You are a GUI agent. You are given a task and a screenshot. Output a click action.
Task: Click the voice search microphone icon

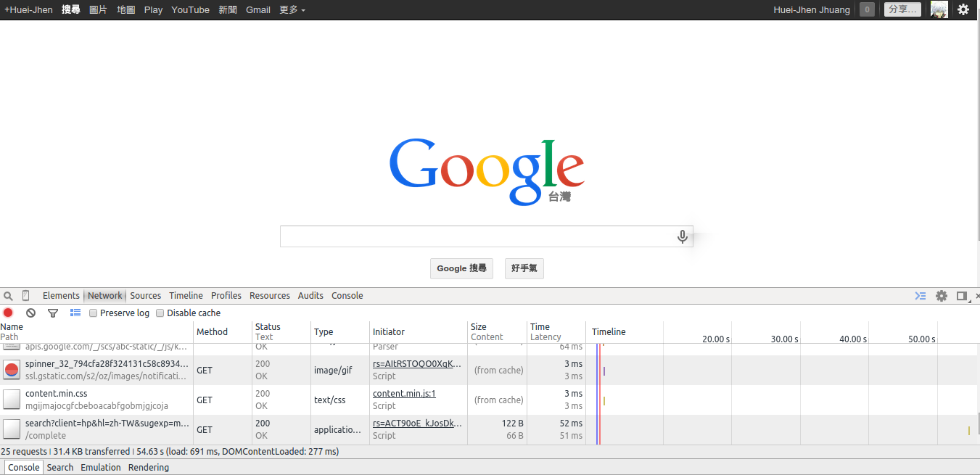pos(682,236)
